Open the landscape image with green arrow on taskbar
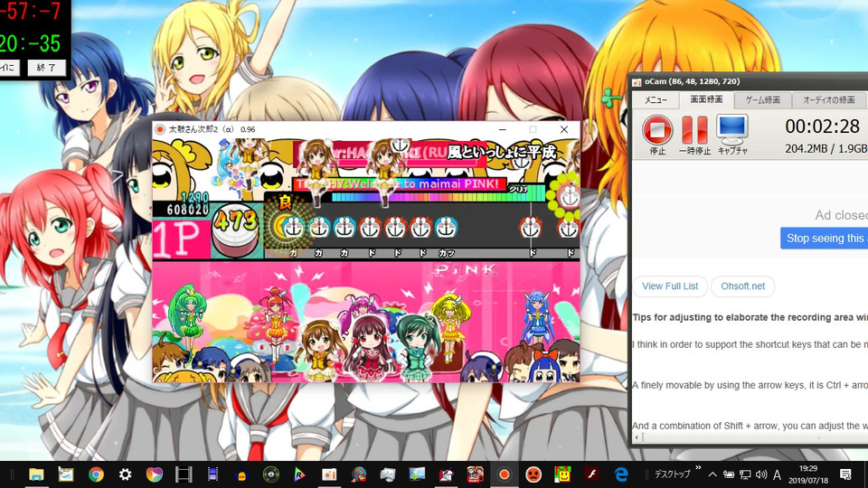Image resolution: width=868 pixels, height=488 pixels. (x=417, y=474)
